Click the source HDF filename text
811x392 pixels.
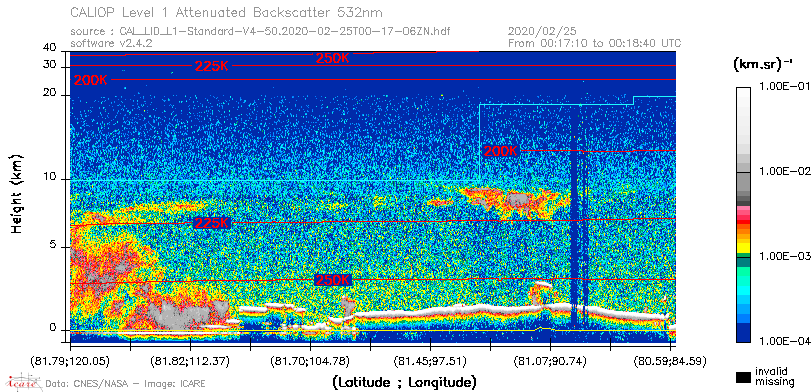point(260,32)
